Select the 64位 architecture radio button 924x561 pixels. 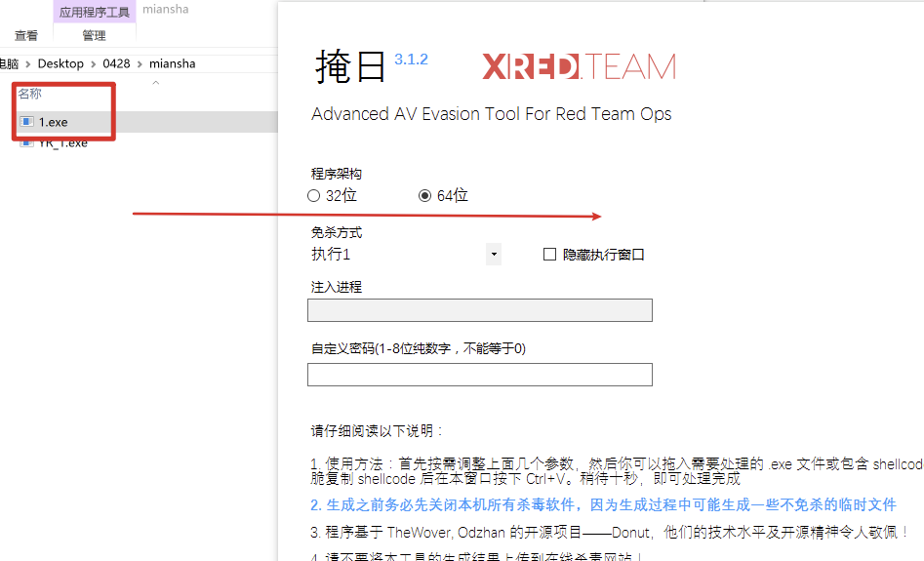point(424,196)
